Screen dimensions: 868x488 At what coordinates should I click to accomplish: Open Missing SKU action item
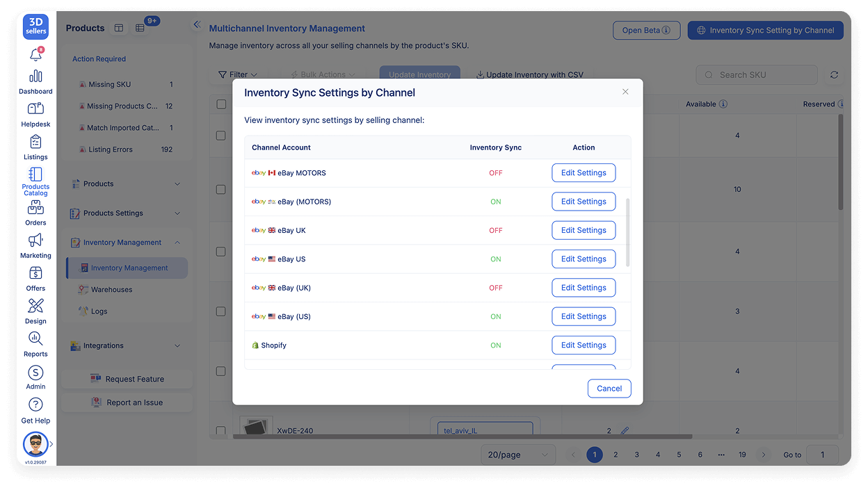tap(127, 84)
